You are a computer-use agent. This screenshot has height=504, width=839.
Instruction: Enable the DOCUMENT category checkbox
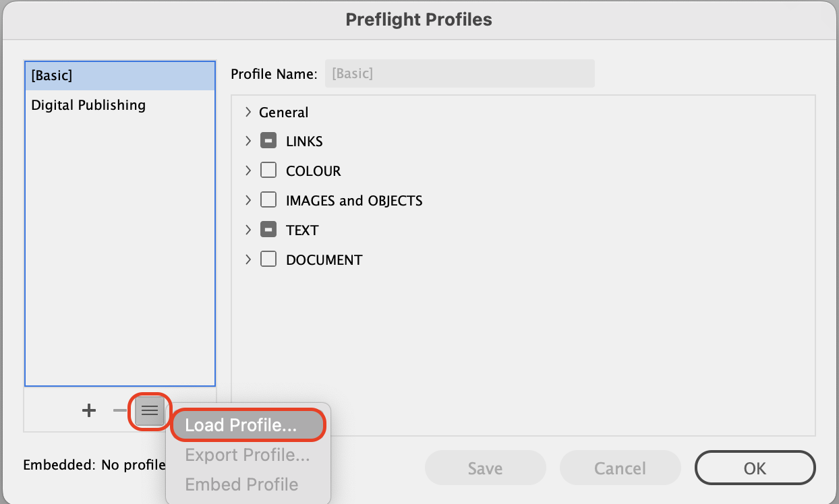[x=268, y=259]
